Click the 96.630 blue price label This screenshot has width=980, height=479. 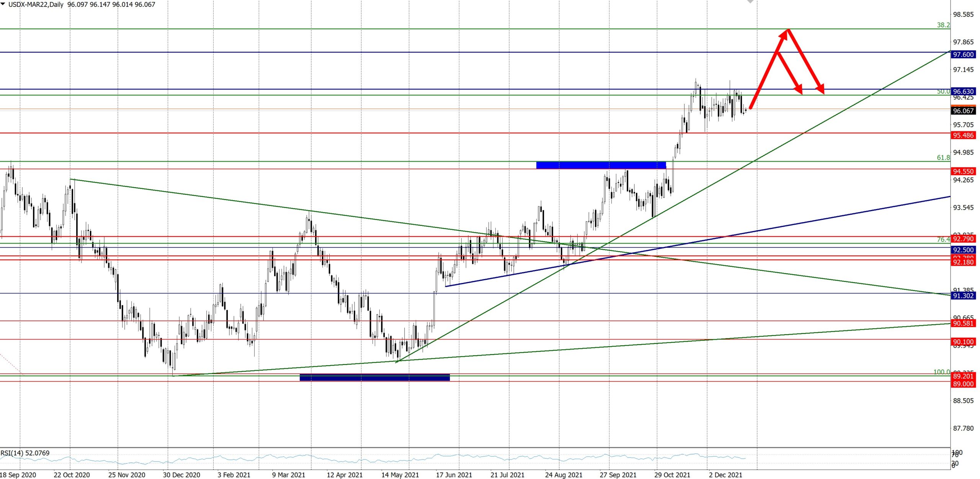(963, 91)
